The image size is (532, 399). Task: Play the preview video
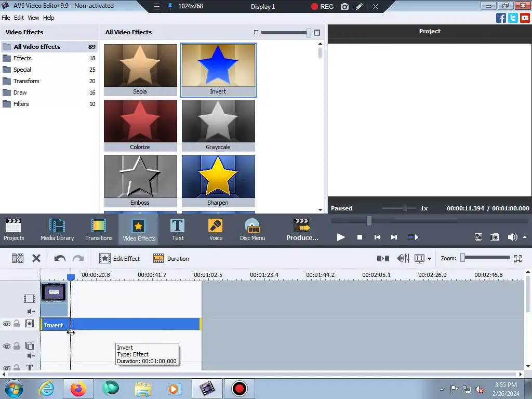[x=341, y=237]
